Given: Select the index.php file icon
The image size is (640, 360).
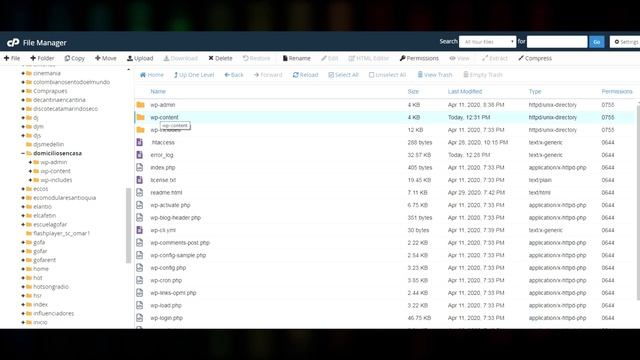Looking at the screenshot, I should point(140,167).
